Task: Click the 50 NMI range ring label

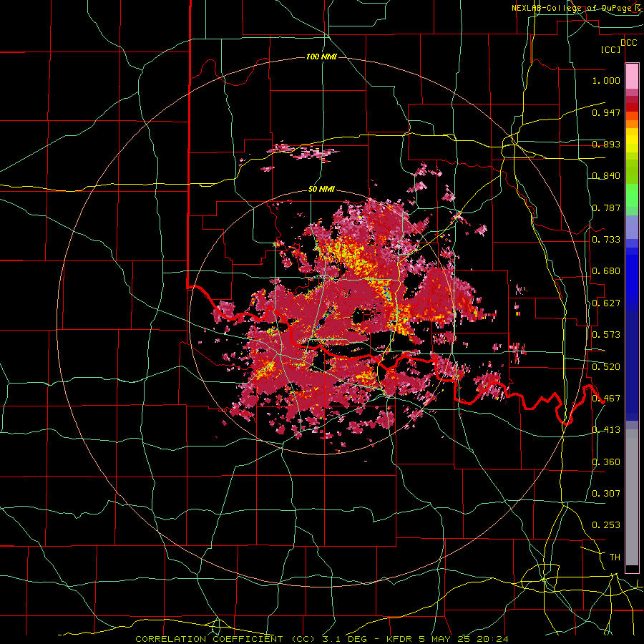Action: click(321, 189)
